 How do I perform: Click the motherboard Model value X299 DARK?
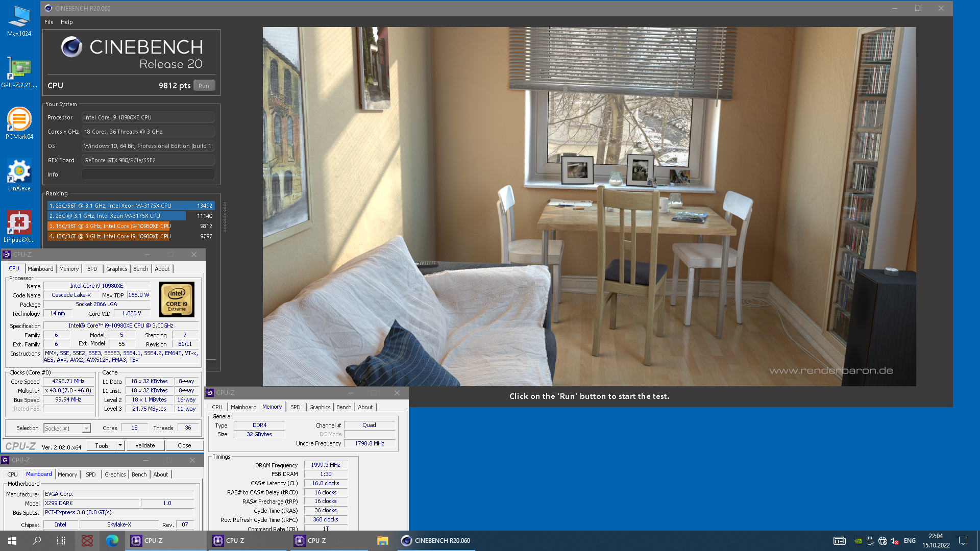click(x=91, y=503)
